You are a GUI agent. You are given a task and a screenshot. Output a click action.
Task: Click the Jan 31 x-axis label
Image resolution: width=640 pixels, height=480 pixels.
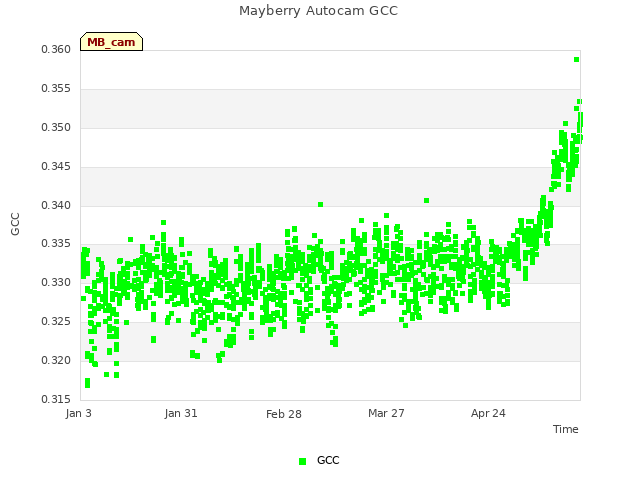tap(181, 413)
